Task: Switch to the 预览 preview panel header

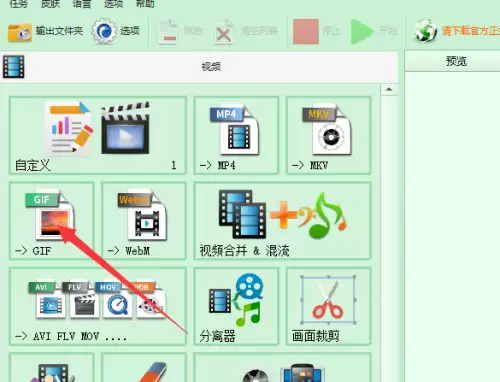Action: point(456,61)
